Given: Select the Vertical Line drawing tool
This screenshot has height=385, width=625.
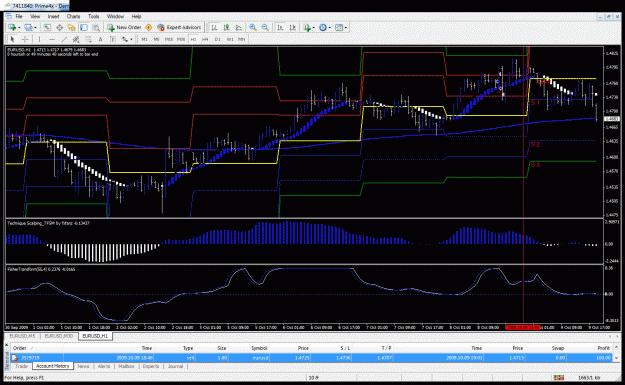Looking at the screenshot, I should pos(39,39).
